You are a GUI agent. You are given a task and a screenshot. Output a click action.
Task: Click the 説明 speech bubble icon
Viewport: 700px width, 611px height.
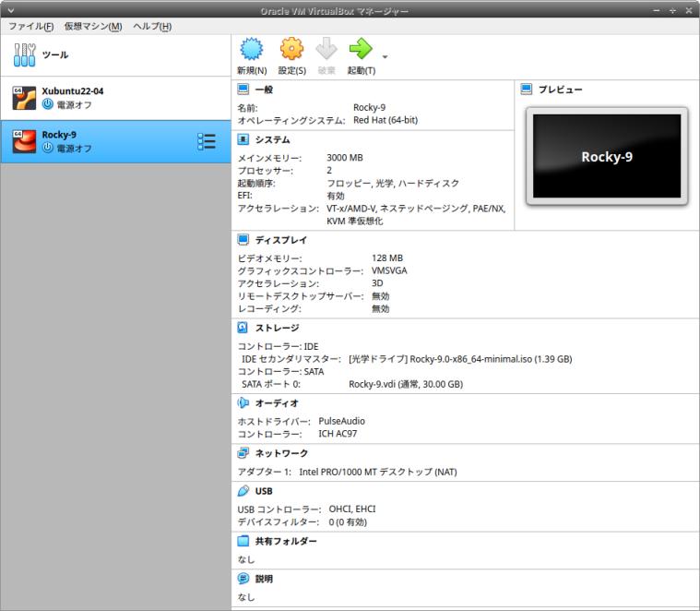point(243,579)
